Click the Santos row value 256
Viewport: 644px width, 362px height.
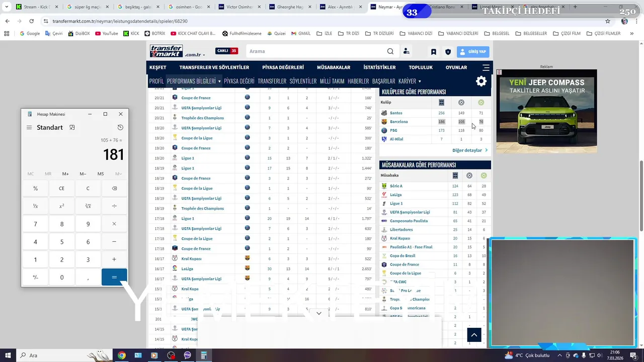tap(441, 113)
